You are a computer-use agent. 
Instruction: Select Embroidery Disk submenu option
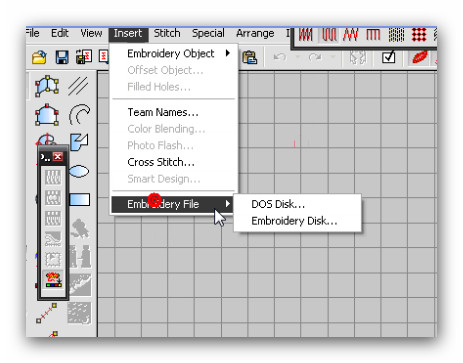point(294,221)
